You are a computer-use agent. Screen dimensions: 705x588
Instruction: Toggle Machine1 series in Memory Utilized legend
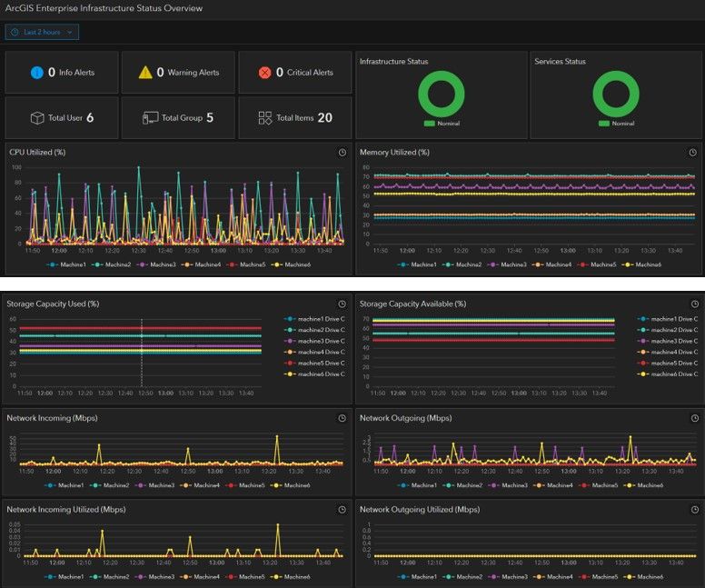417,264
